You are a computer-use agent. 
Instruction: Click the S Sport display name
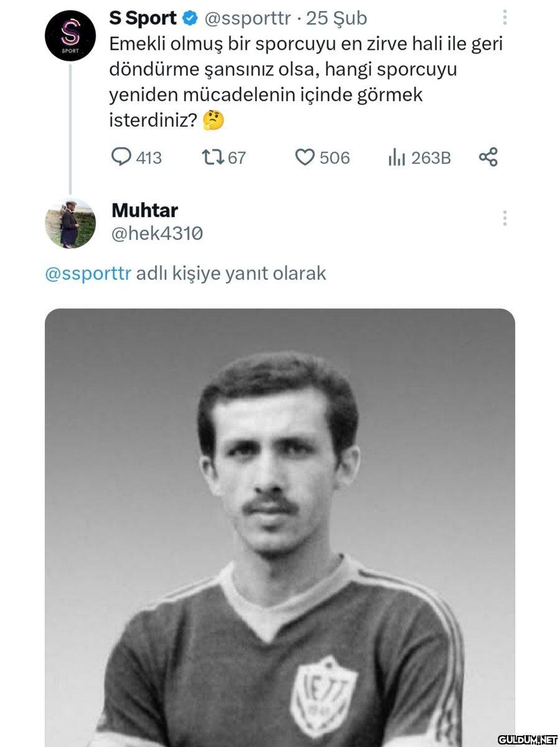pos(142,19)
